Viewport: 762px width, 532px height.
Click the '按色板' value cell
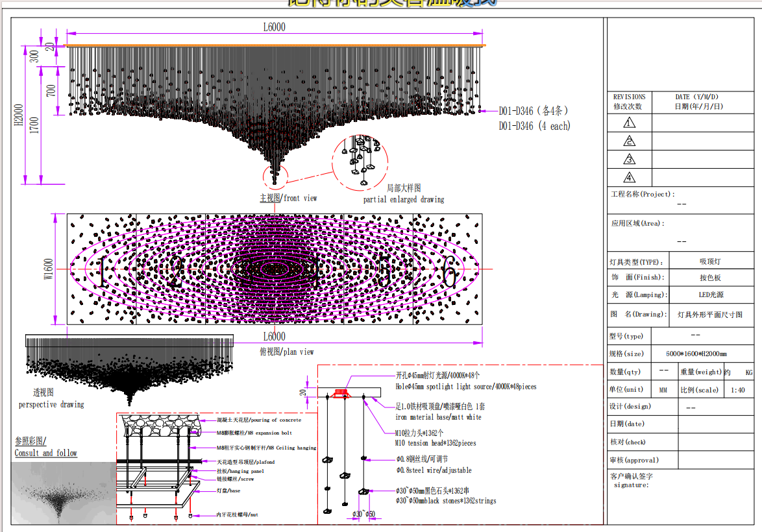(x=711, y=278)
